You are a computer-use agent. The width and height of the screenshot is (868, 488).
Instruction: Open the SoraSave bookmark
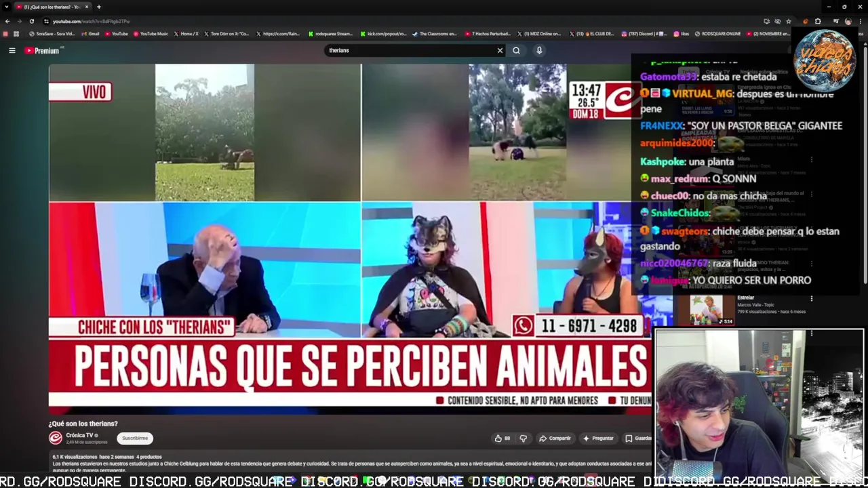[52, 34]
